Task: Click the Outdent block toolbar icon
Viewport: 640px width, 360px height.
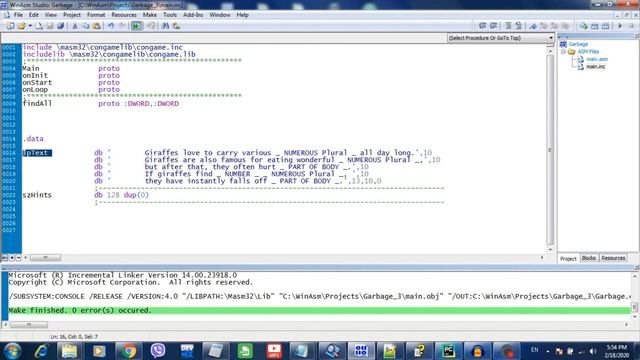Action: click(x=493, y=26)
